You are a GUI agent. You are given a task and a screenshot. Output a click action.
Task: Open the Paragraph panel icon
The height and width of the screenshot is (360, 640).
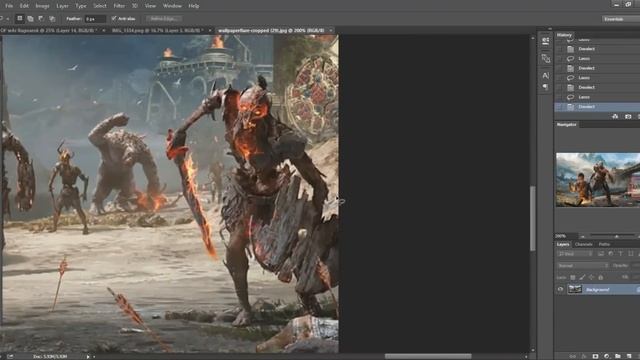(546, 87)
